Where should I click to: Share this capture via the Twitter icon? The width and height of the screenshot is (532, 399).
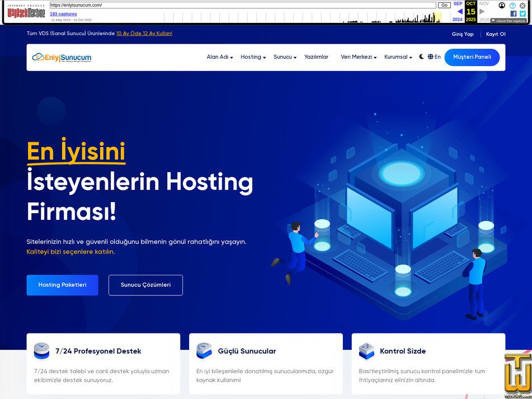click(522, 13)
